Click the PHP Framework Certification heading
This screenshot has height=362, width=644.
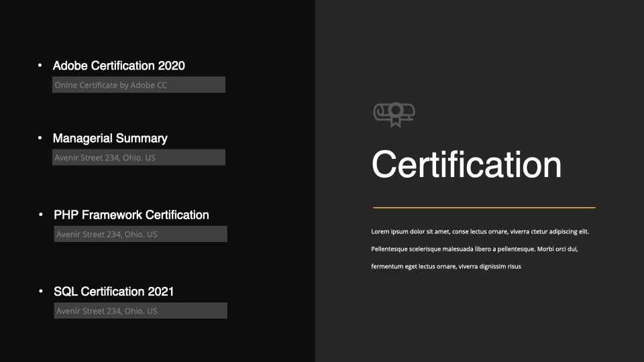pyautogui.click(x=131, y=215)
